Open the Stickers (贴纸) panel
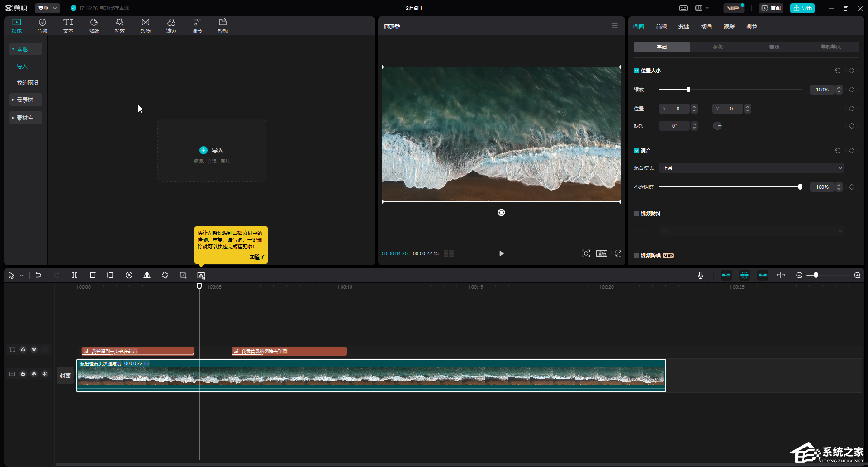 point(94,26)
